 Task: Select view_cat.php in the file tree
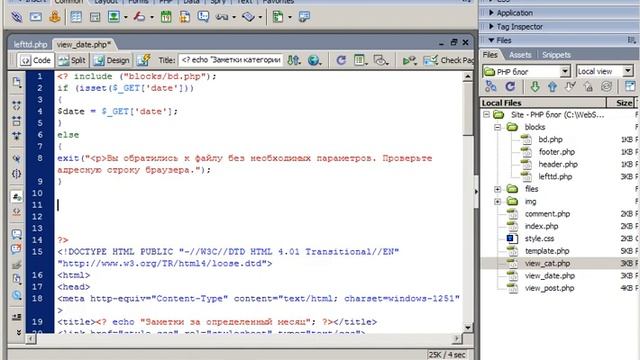pyautogui.click(x=547, y=263)
